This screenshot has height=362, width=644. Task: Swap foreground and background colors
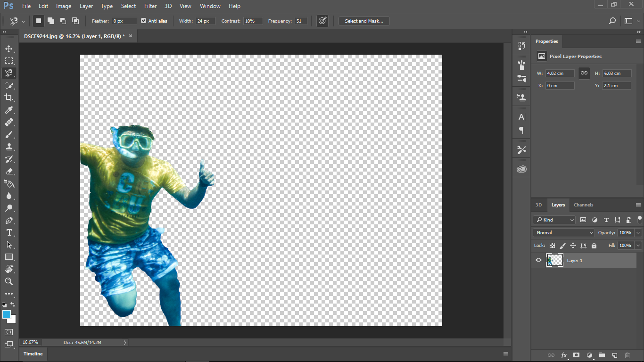tap(13, 304)
